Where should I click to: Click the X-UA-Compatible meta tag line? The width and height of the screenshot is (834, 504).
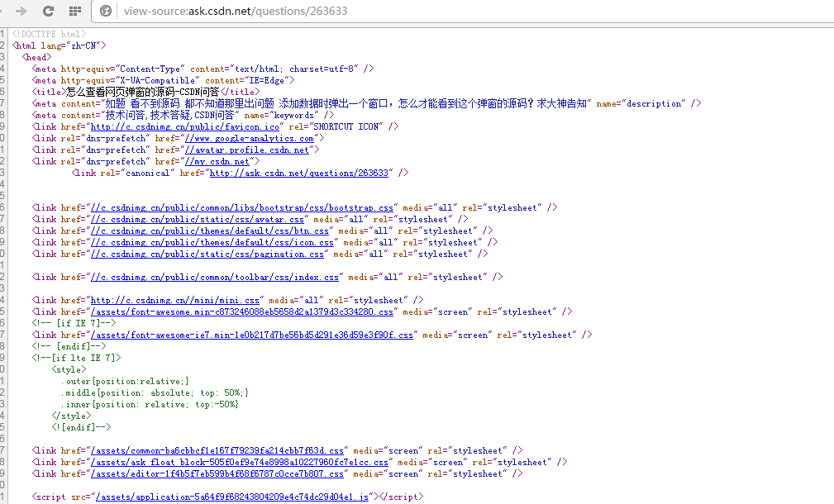click(x=163, y=80)
